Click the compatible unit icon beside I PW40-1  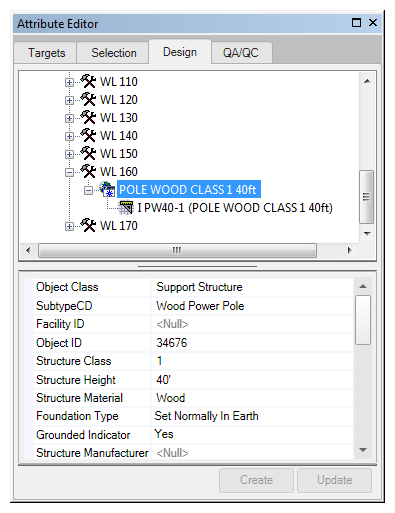(126, 207)
